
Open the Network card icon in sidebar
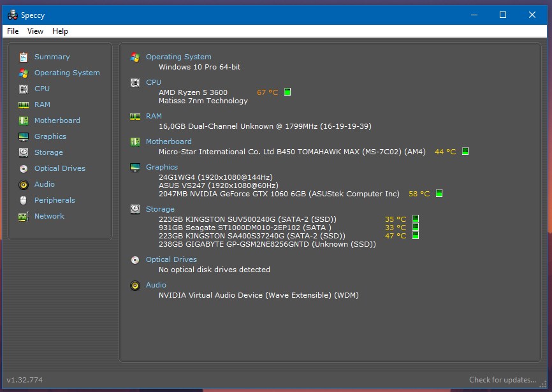point(24,217)
